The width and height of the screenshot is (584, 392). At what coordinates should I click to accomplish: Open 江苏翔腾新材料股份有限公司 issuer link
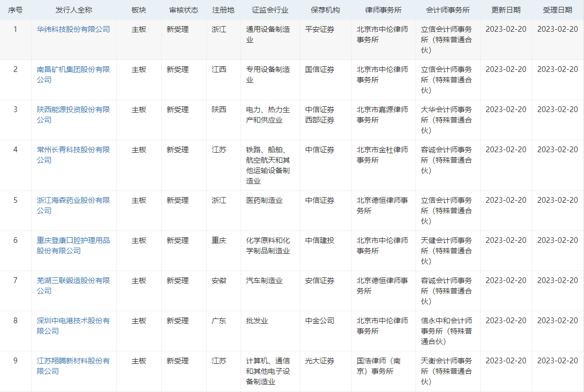coord(74,366)
